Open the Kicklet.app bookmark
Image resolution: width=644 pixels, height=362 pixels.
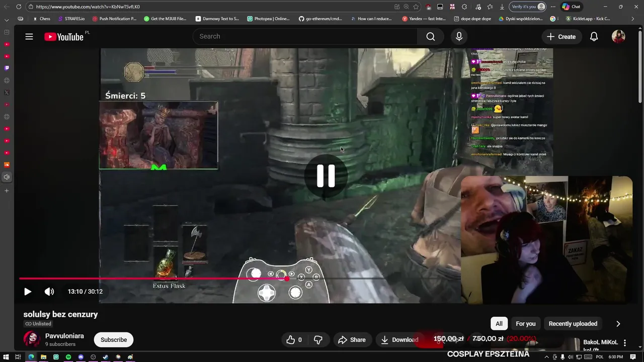[x=588, y=19]
